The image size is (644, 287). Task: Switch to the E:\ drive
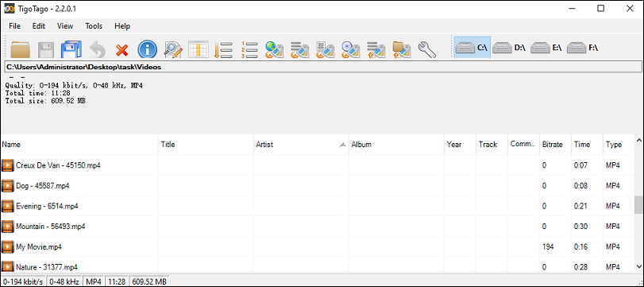coord(546,47)
